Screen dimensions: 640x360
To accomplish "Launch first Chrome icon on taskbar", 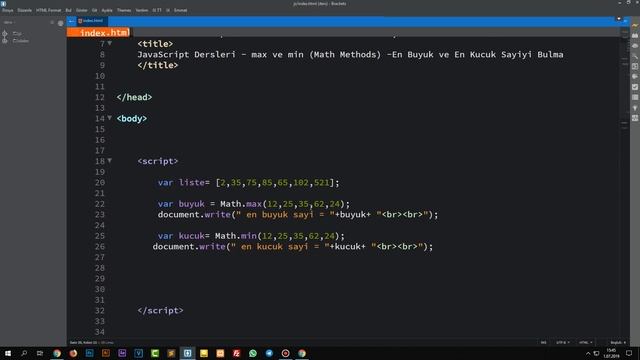I will [57, 353].
